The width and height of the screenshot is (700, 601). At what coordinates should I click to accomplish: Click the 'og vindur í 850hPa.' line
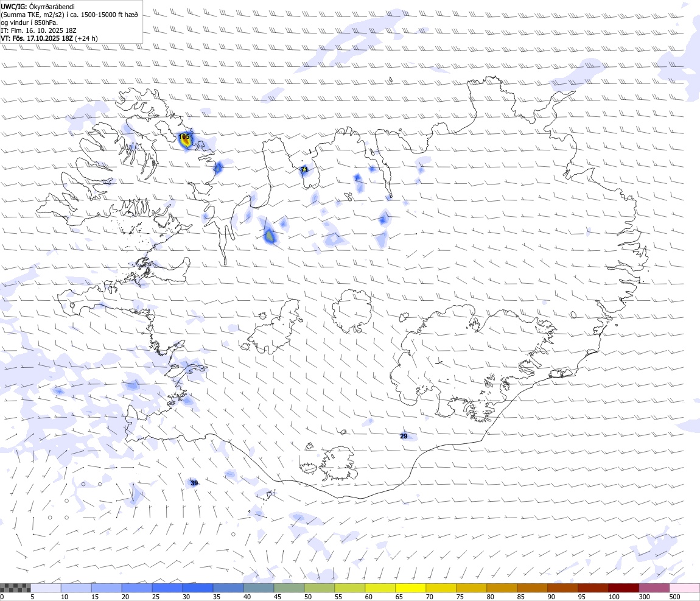pyautogui.click(x=29, y=23)
